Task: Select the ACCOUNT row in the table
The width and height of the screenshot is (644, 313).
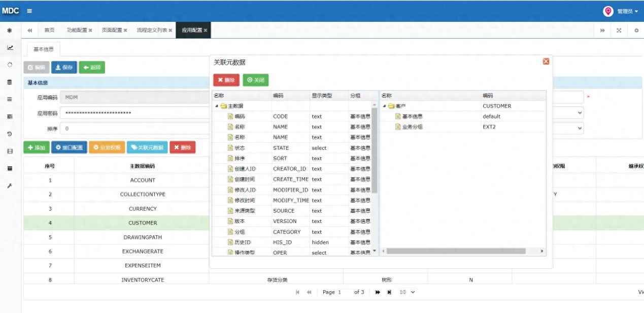Action: coord(116,180)
